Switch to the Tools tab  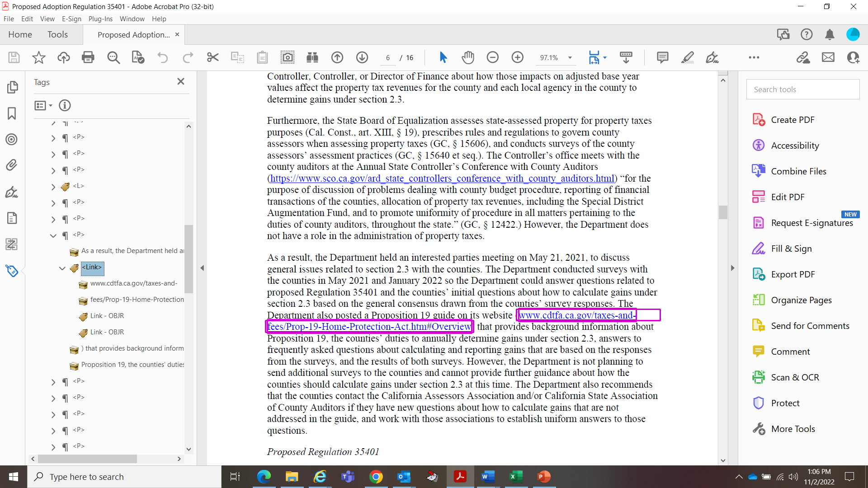pos(57,34)
